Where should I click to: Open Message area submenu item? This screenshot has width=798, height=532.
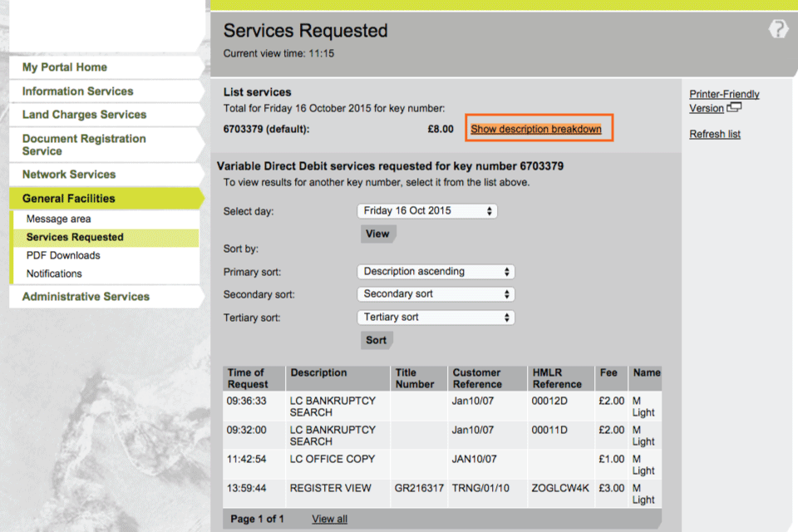coord(58,219)
